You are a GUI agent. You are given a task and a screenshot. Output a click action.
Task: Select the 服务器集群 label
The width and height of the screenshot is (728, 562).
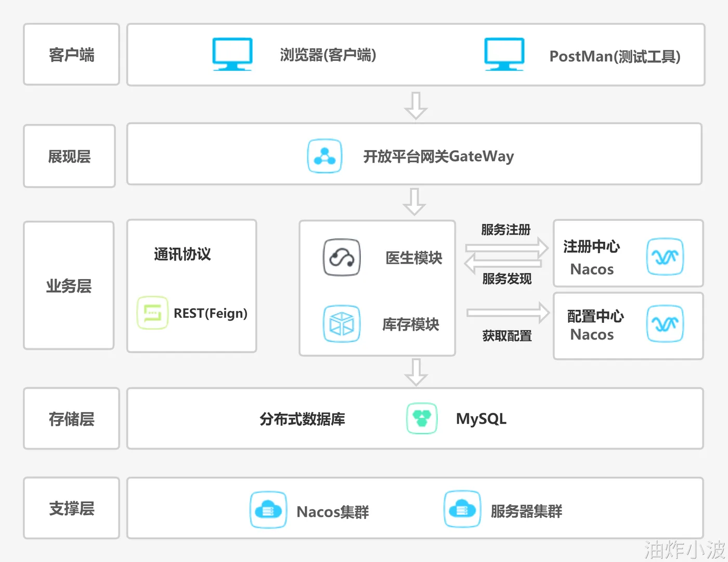pos(526,511)
